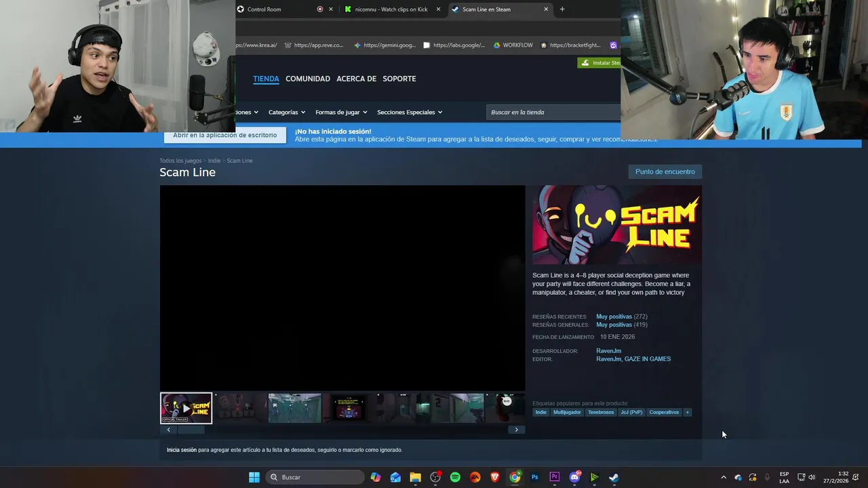Select the Scam Line official trailer thumbnail

pos(186,408)
